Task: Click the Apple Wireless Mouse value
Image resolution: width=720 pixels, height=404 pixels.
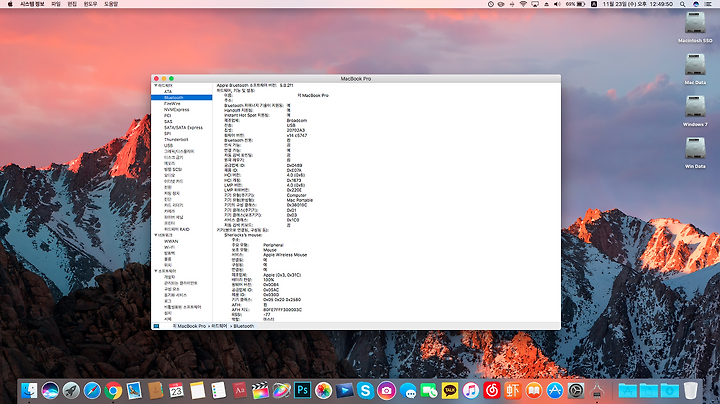Action: coord(285,255)
